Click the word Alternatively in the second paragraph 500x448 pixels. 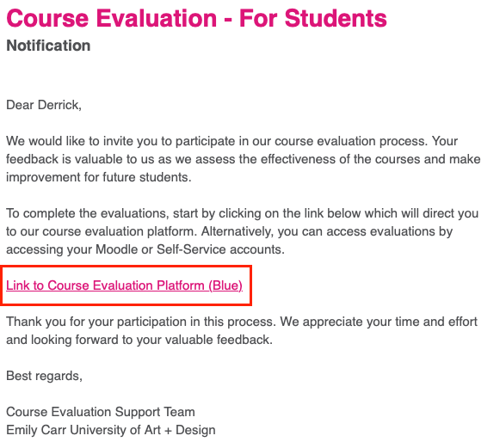(238, 231)
